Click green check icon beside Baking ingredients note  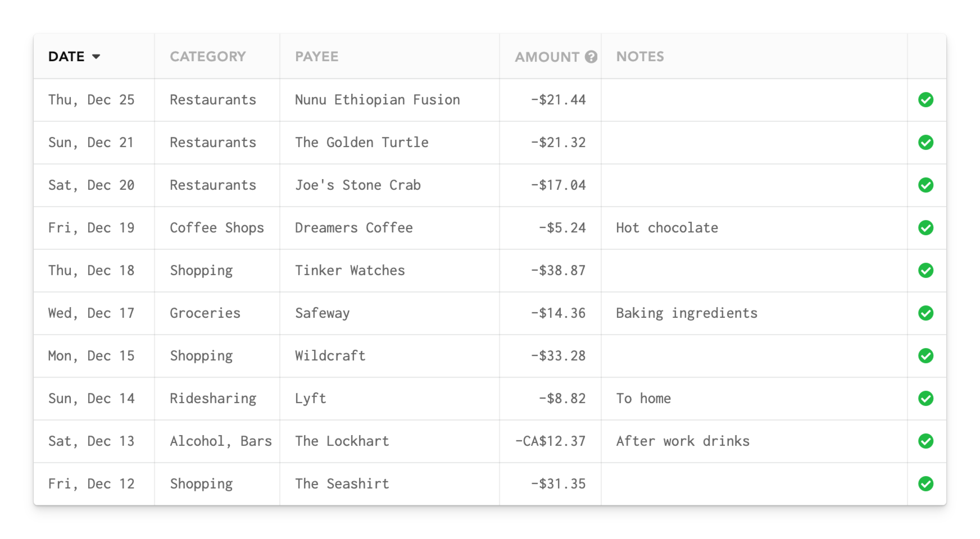925,313
